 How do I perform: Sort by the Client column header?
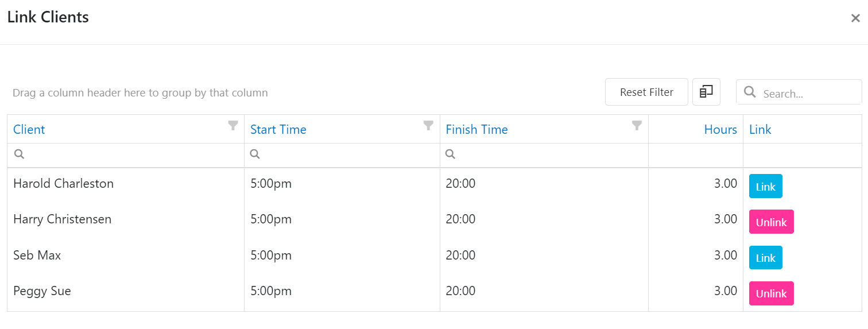click(29, 129)
